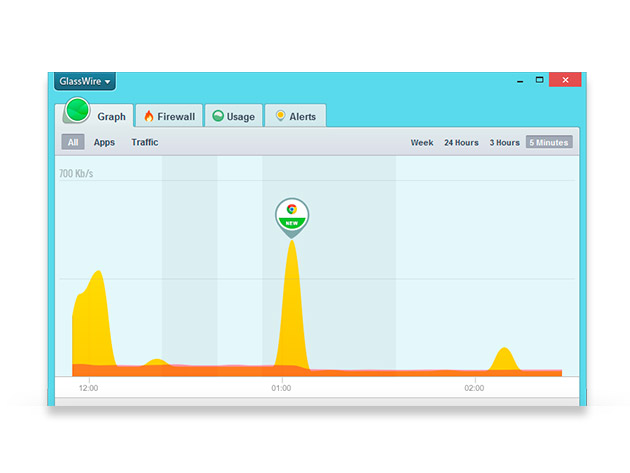Click the Chrome NEW alert marker
Viewport: 630px width, 473px height.
292,217
